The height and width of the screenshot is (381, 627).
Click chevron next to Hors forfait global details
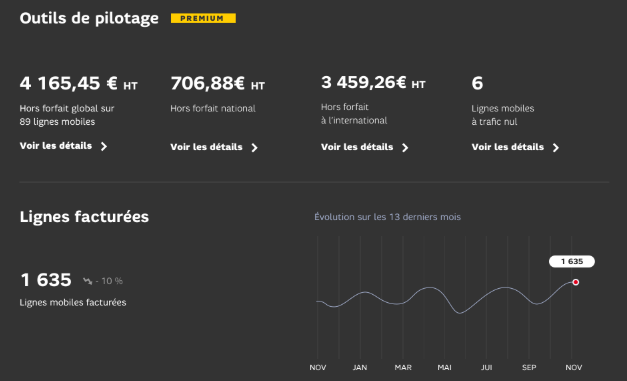point(104,146)
